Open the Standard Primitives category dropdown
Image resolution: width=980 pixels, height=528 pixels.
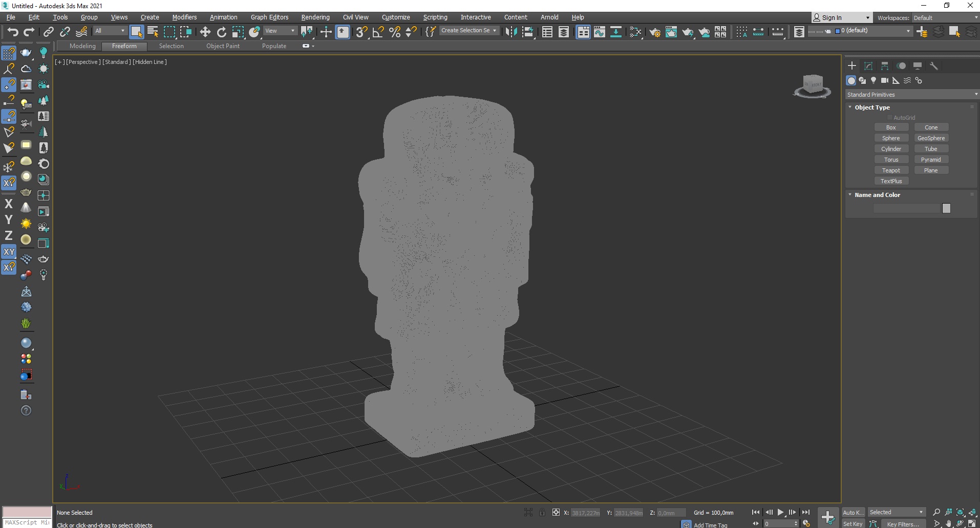click(912, 95)
